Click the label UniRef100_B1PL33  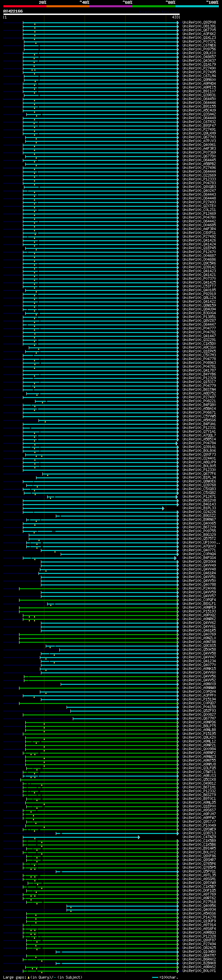coord(199,508)
